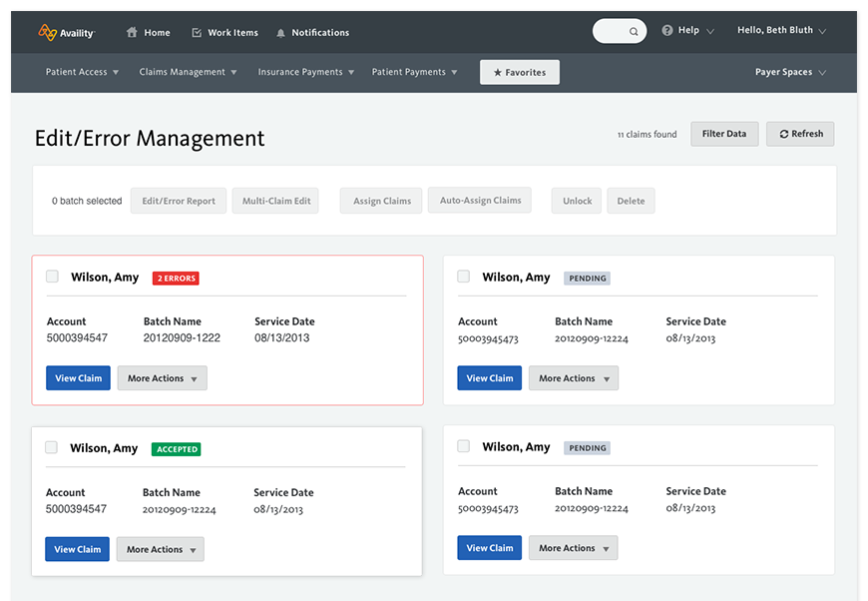Click the Multi-Claim Edit button
Viewport: 868px width, 601px height.
pos(275,201)
